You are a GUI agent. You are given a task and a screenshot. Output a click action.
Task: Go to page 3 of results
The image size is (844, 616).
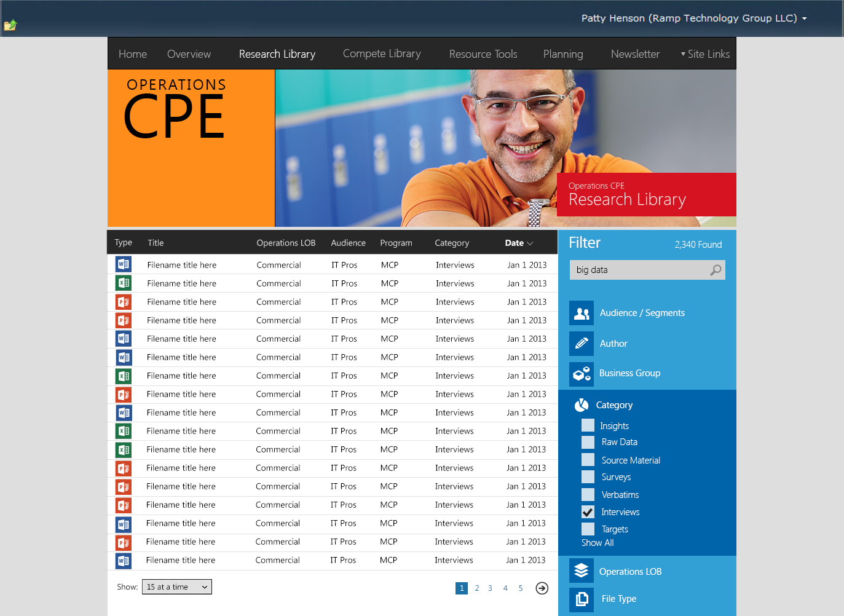pyautogui.click(x=490, y=588)
